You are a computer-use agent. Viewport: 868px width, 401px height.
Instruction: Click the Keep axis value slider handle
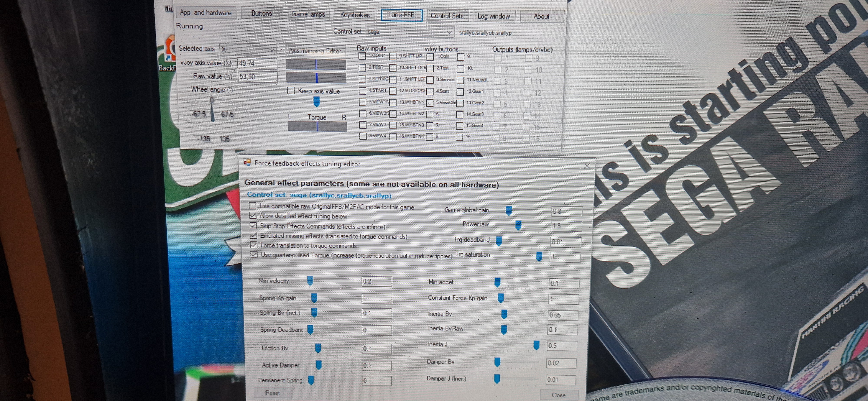coord(316,102)
